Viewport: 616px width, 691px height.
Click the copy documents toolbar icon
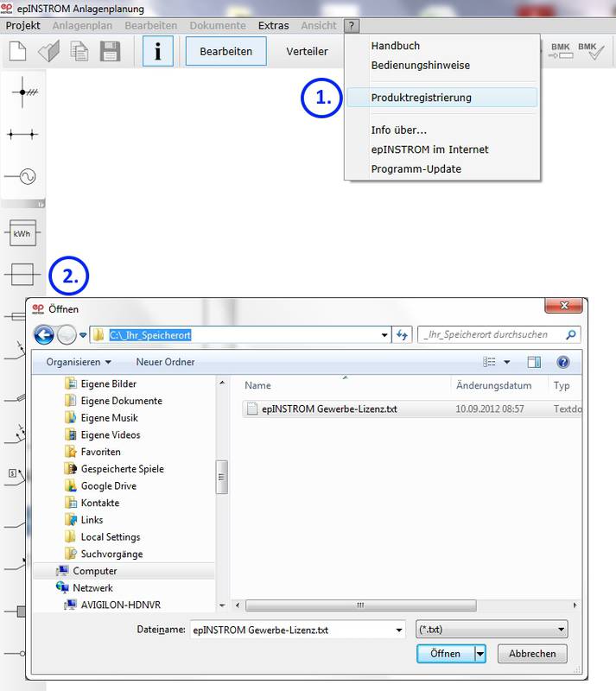point(79,51)
